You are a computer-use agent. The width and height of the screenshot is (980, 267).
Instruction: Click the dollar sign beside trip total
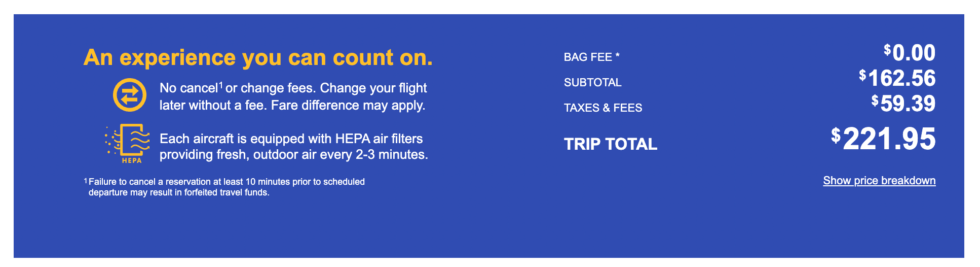point(836,136)
